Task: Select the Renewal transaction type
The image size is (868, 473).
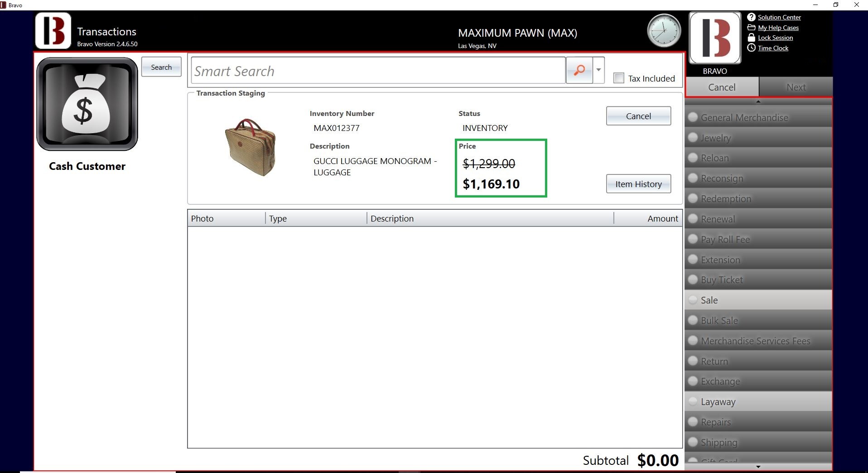Action: pos(758,219)
